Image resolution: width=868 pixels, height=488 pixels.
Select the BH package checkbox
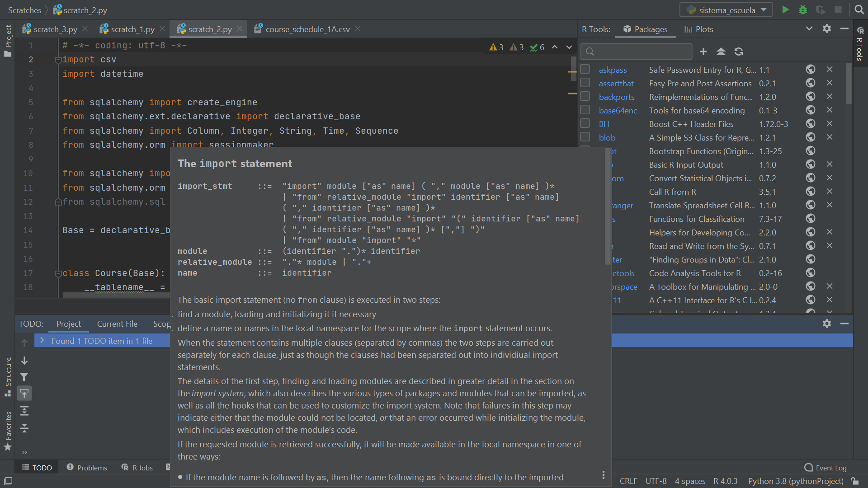585,123
